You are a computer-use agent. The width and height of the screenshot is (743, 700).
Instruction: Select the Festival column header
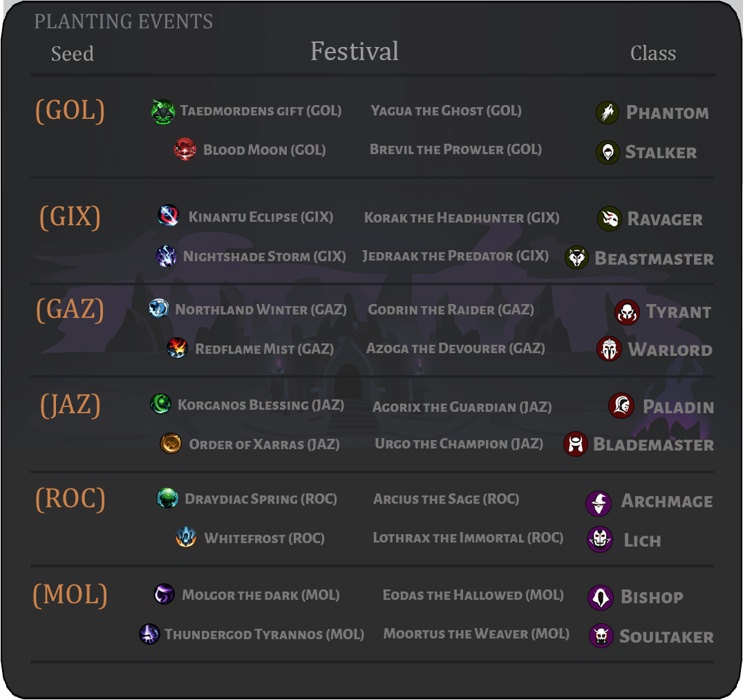(x=355, y=51)
